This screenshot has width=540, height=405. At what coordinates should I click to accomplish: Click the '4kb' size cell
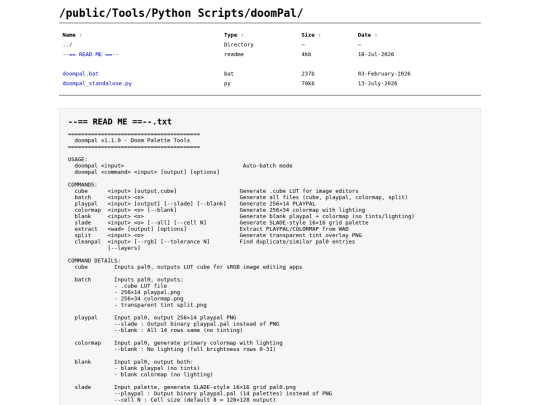[x=306, y=54]
